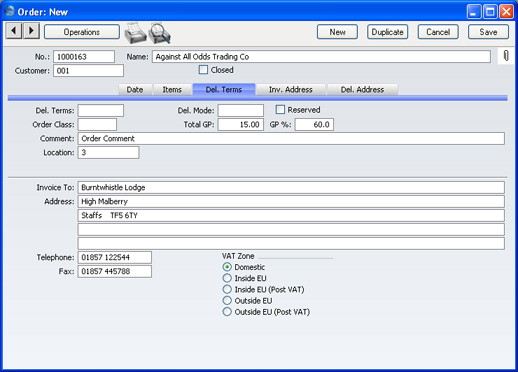Tick the Reserved checkbox
The image size is (518, 372).
click(280, 109)
